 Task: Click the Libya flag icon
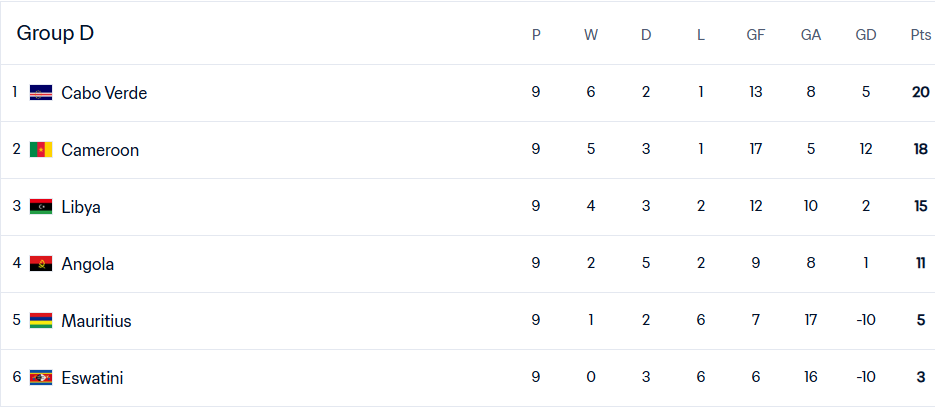pos(41,207)
